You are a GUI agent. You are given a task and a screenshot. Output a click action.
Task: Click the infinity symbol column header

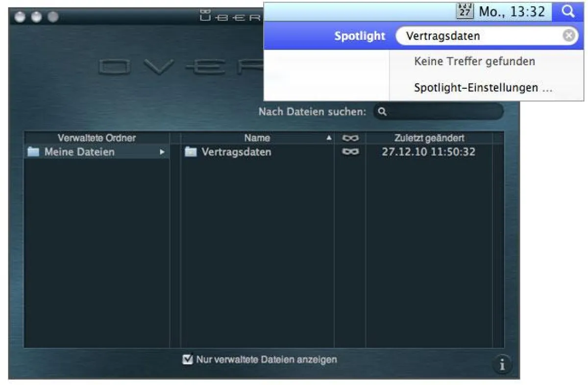(349, 138)
